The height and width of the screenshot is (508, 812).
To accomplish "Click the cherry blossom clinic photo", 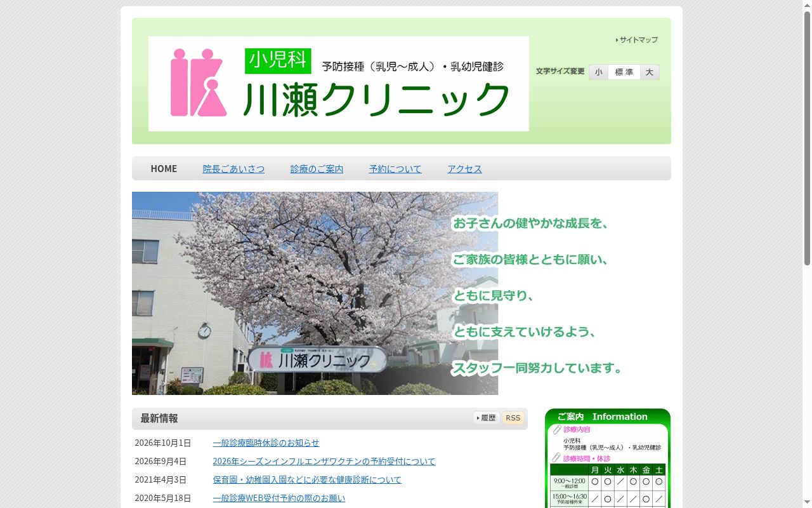I will pyautogui.click(x=315, y=293).
